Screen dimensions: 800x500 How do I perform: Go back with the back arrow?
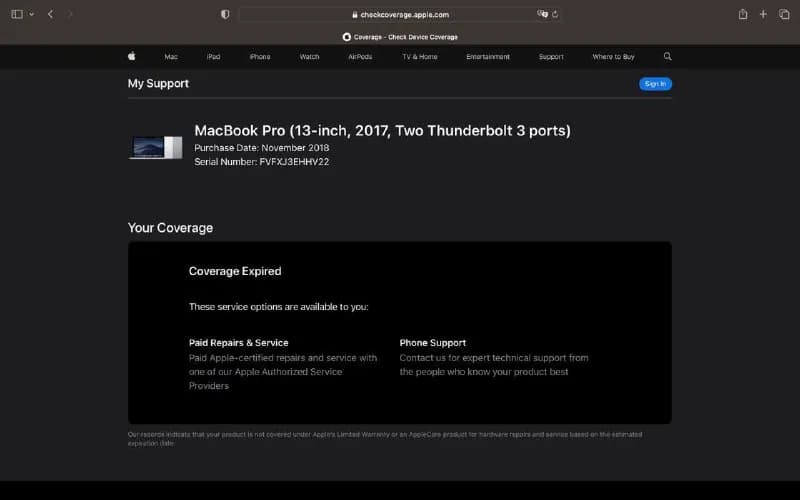(50, 14)
